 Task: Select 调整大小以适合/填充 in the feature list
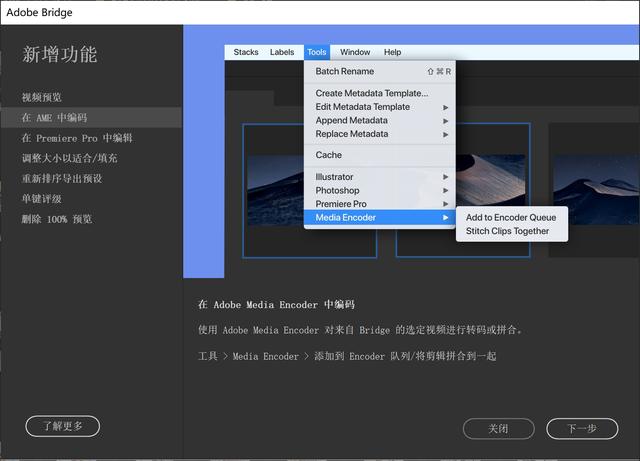(69, 158)
